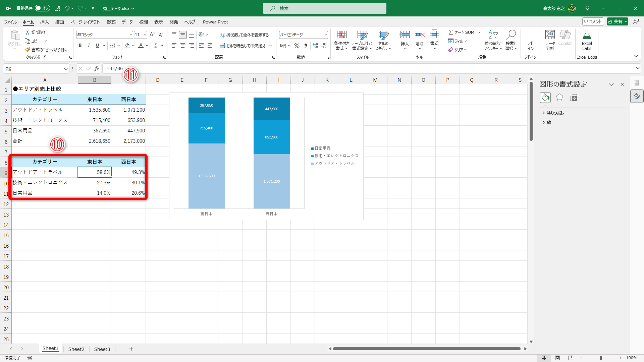Toggle wrap text for the cell
644x362 pixels.
tap(245, 35)
